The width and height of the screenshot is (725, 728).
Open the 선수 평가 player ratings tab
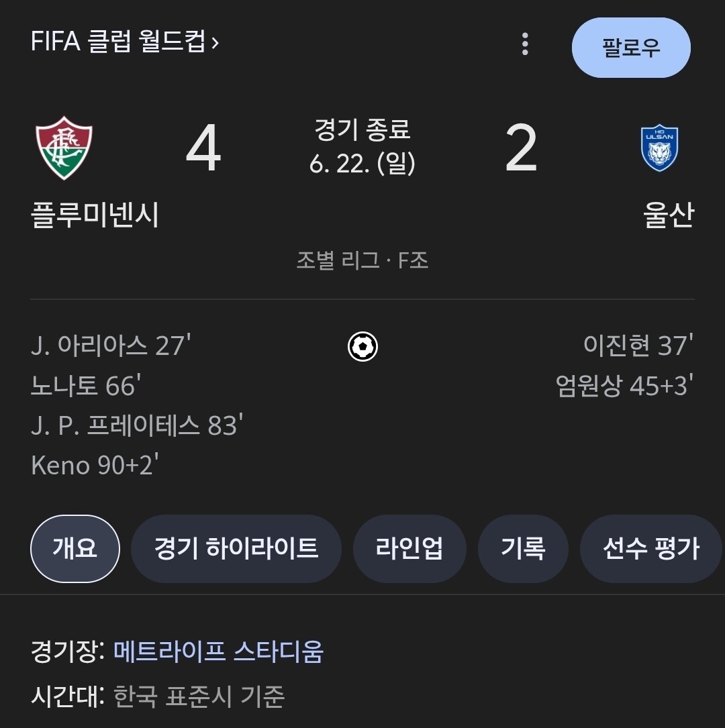pos(650,549)
